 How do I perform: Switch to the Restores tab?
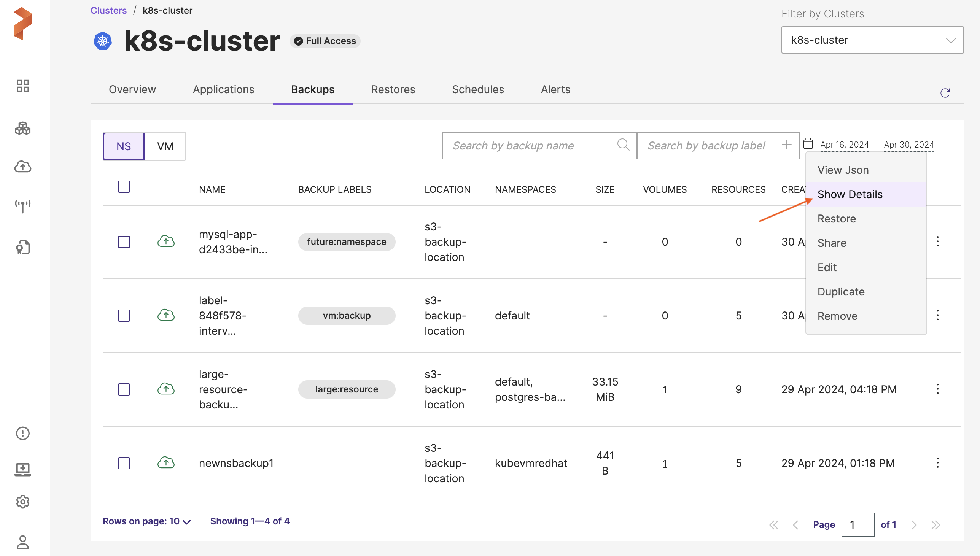click(x=393, y=89)
